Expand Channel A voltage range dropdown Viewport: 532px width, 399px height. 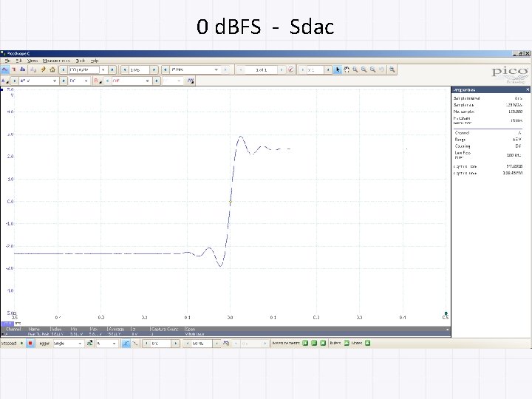point(55,81)
